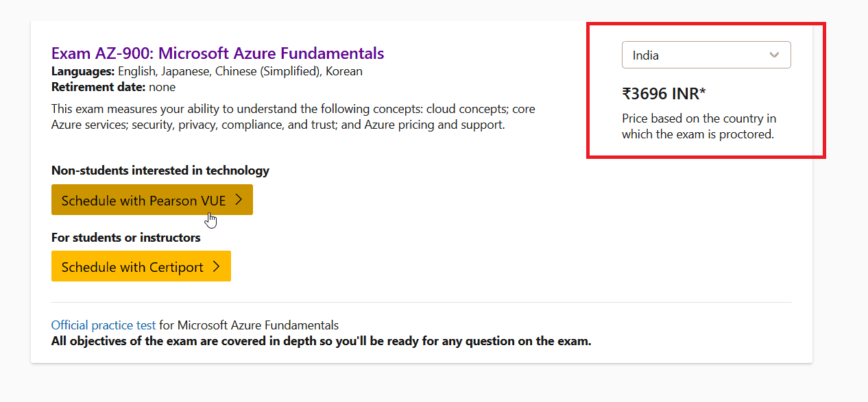Click the right-pointing chevron on the gold Pearson button
The width and height of the screenshot is (868, 402).
(239, 199)
